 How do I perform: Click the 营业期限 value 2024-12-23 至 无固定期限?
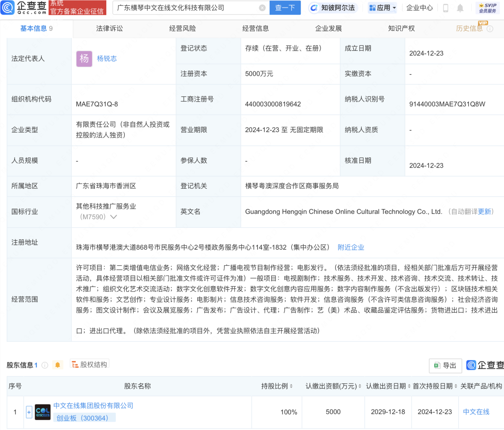click(x=284, y=130)
